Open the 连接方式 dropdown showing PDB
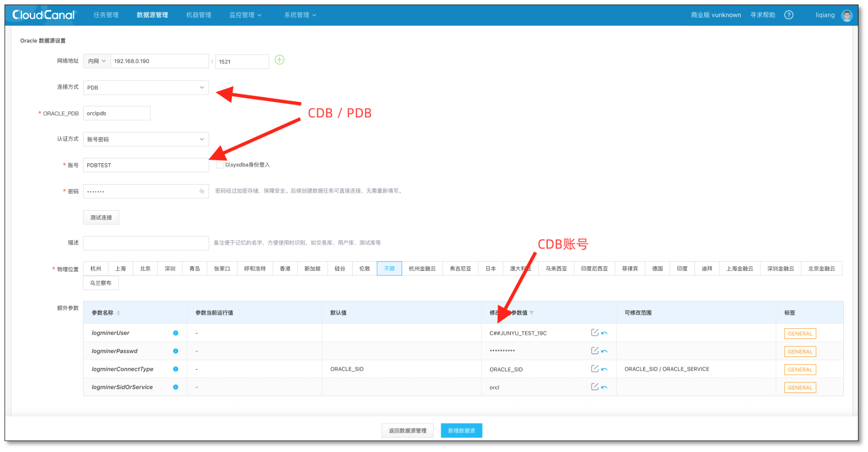This screenshot has width=868, height=452. click(x=145, y=87)
